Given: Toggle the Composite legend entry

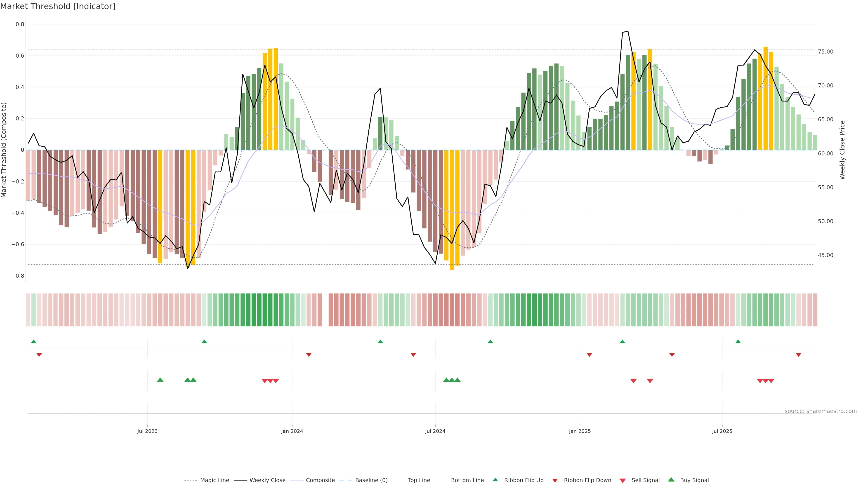Looking at the screenshot, I should (x=320, y=480).
